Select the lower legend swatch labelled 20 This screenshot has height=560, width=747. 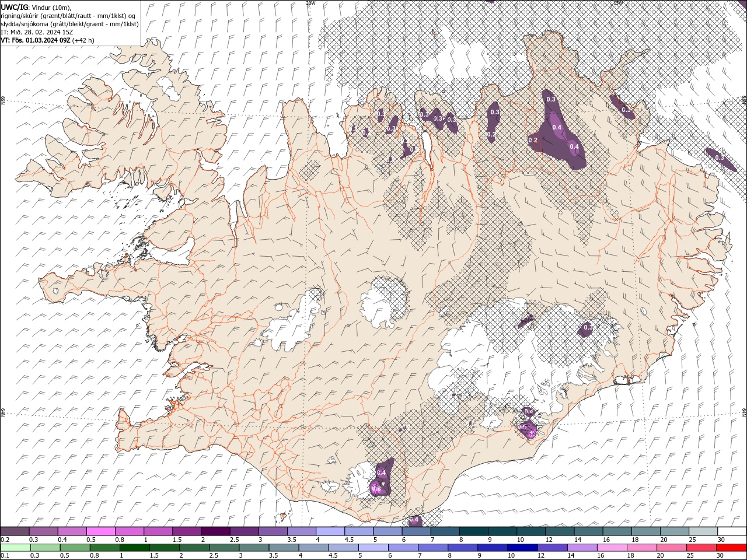point(671,548)
